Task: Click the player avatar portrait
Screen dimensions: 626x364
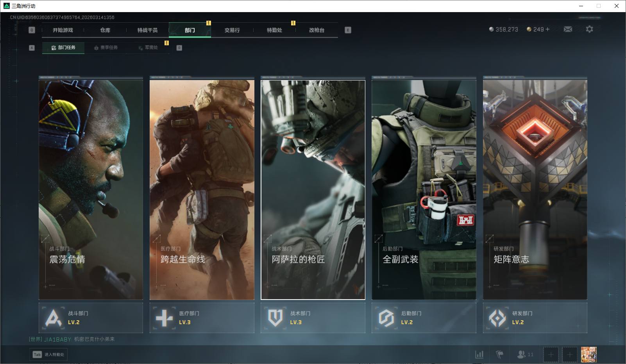Action: click(588, 355)
